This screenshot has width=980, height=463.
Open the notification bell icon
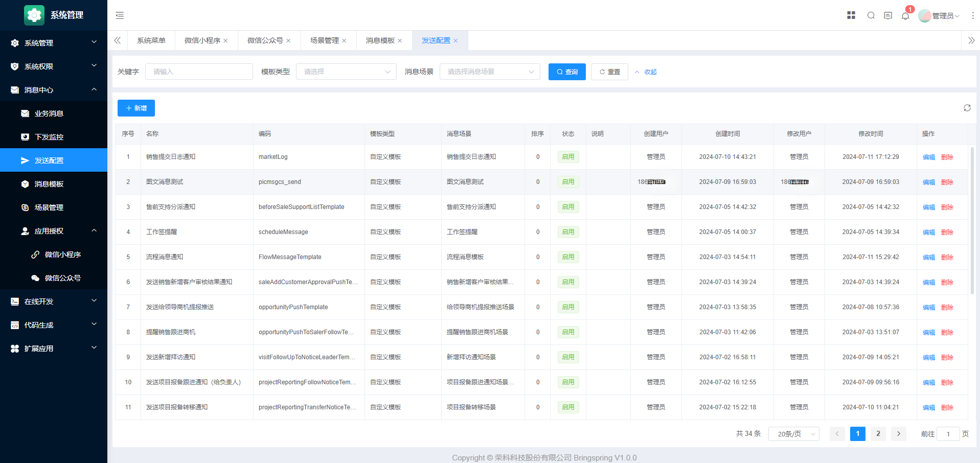click(905, 16)
